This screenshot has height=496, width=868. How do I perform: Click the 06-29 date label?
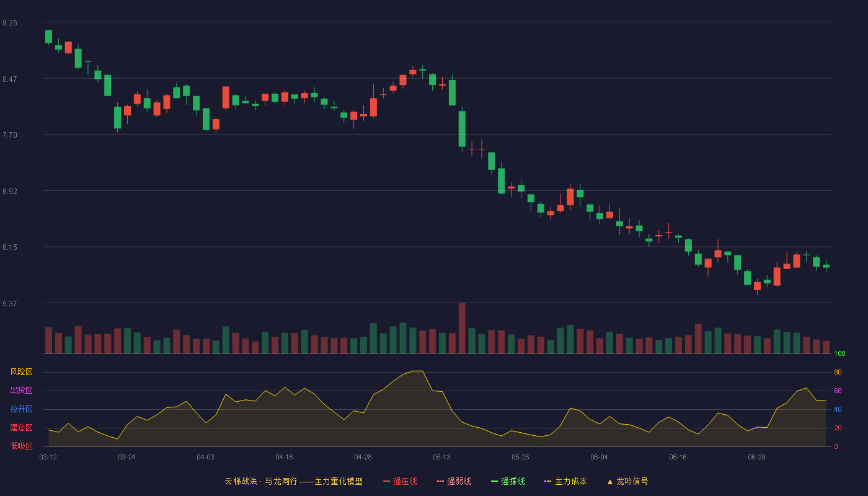tap(756, 457)
